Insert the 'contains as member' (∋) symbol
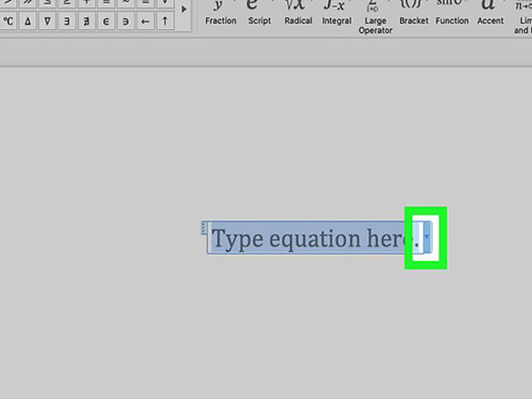532x399 pixels. (x=126, y=22)
